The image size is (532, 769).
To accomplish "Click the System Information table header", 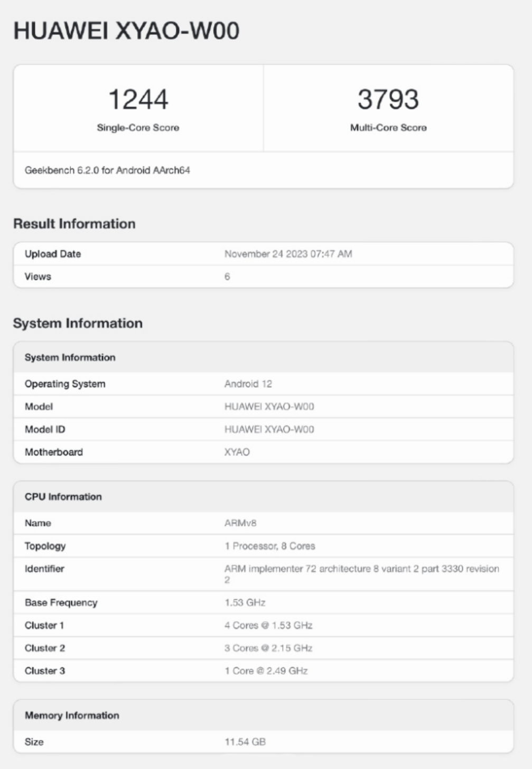I will (x=70, y=357).
